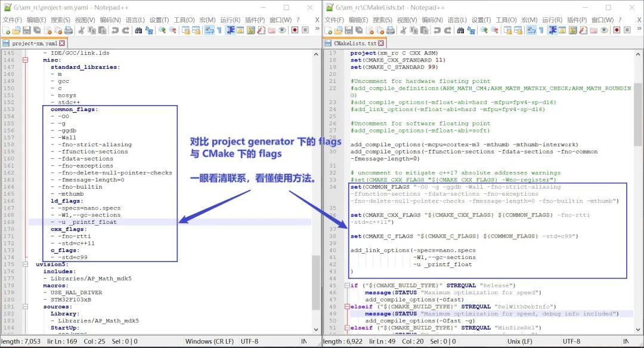Click Close All icon in CMakeLists.txt window
644x348 pixels.
(x=380, y=30)
